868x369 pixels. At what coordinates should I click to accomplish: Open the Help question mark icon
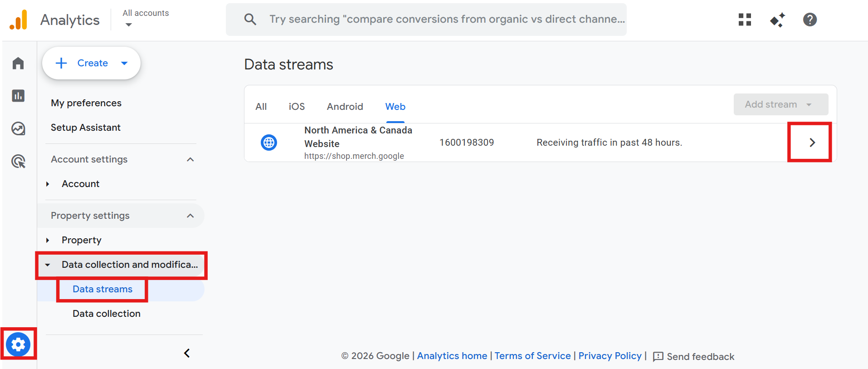810,20
